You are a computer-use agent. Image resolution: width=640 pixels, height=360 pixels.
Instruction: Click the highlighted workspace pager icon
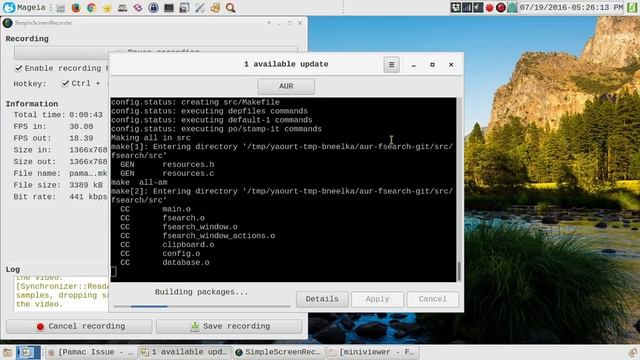pos(28,352)
